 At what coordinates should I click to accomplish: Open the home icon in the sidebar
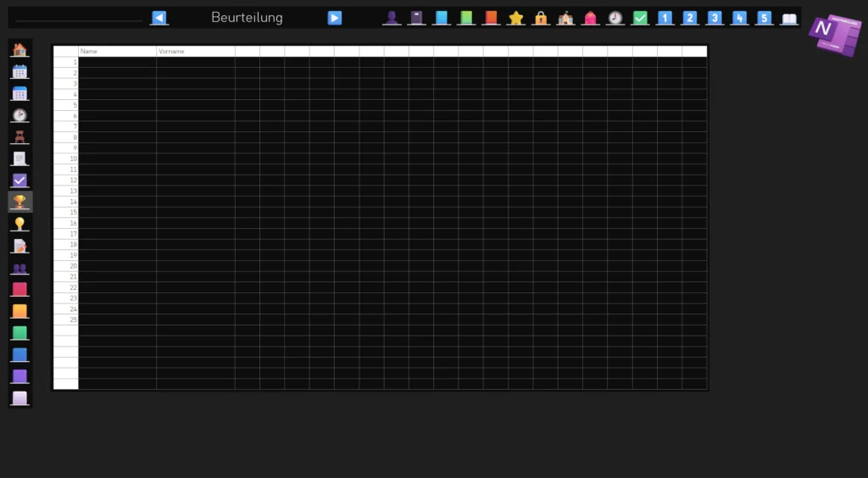(x=20, y=49)
